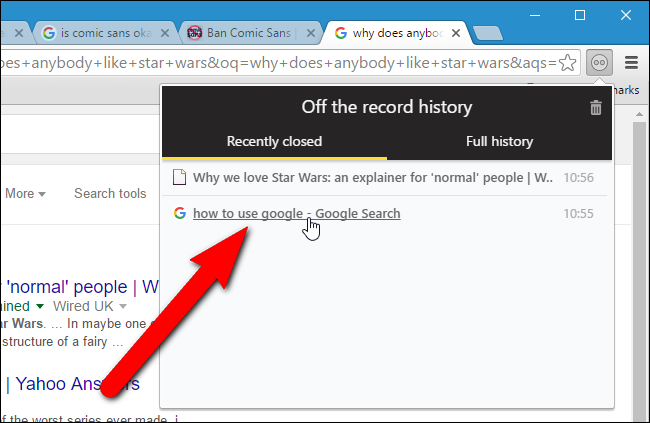The image size is (650, 423).
Task: Click the vertical page scrollbar
Action: [x=639, y=270]
